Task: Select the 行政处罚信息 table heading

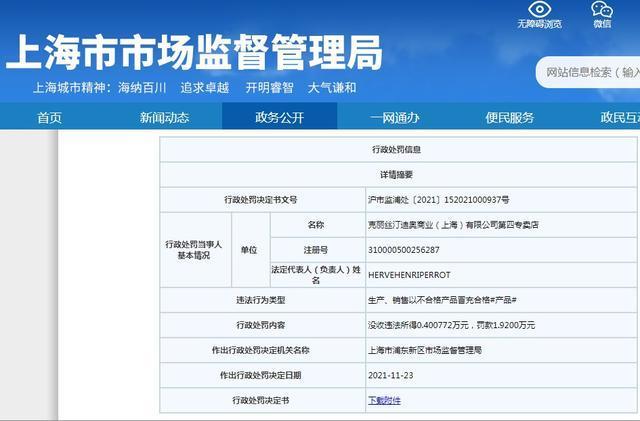Action: (396, 149)
